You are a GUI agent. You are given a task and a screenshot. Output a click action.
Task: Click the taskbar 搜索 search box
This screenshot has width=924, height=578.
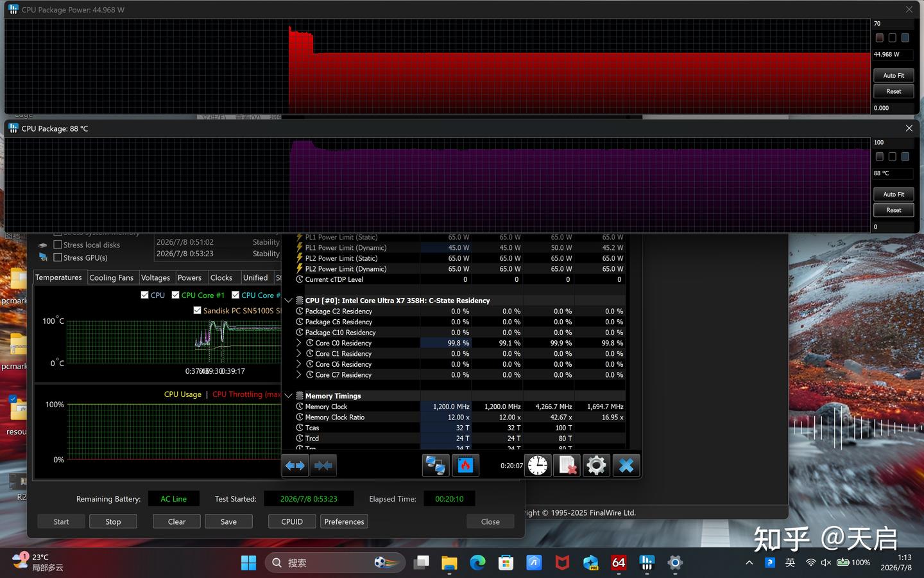coord(334,563)
